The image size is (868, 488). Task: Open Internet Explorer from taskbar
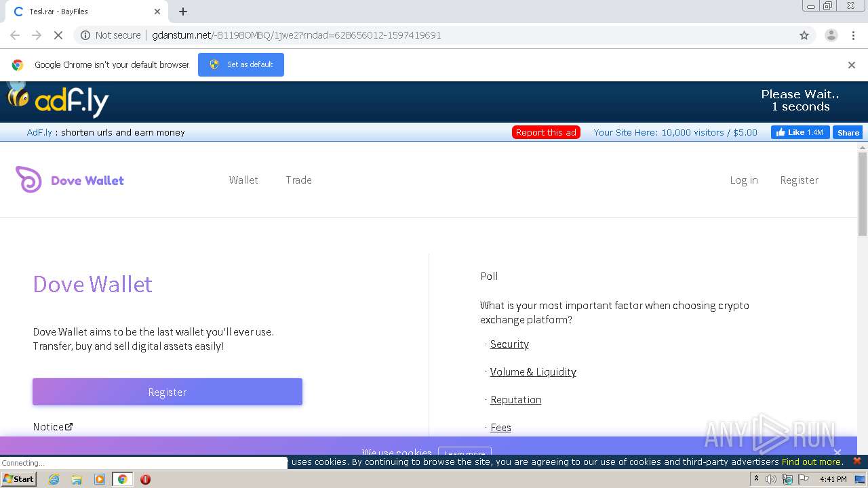(54, 479)
